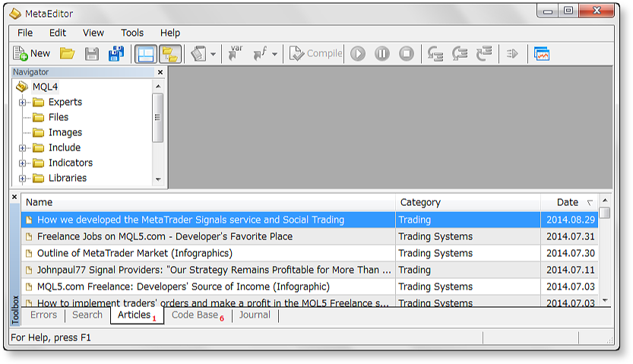The height and width of the screenshot is (364, 633).
Task: Switch to the Code Base tab
Action: [x=195, y=315]
